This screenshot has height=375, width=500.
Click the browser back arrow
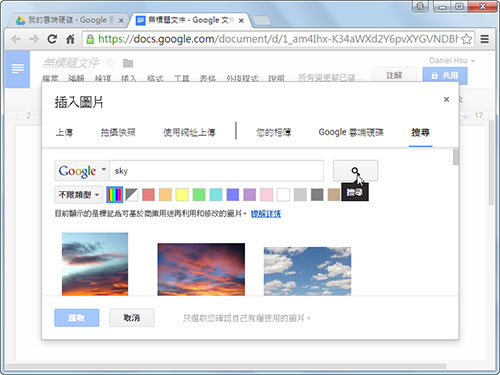[16, 39]
